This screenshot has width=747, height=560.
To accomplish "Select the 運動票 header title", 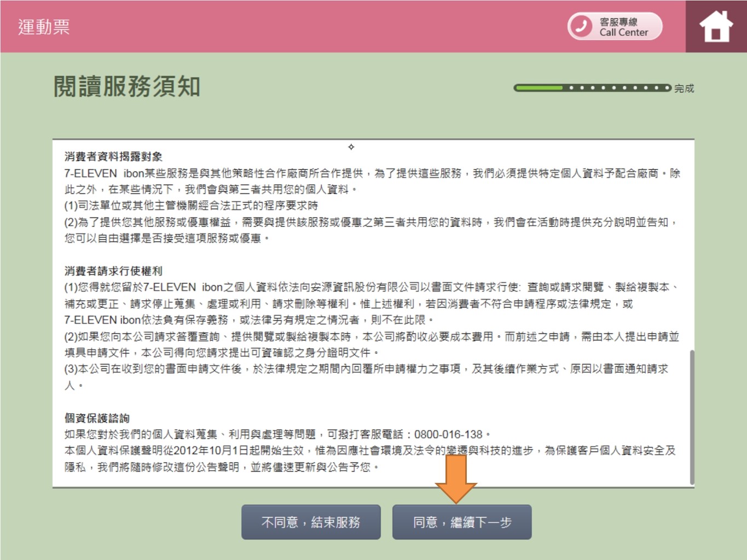I will (44, 27).
